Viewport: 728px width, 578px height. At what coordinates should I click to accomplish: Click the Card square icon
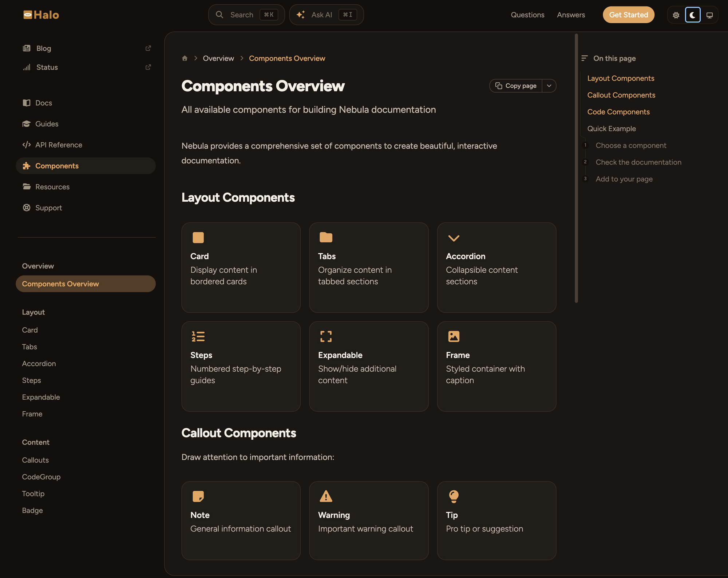click(x=198, y=238)
